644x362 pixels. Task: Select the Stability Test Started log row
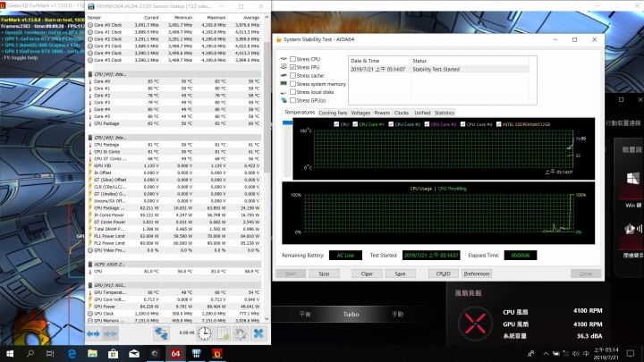click(439, 70)
